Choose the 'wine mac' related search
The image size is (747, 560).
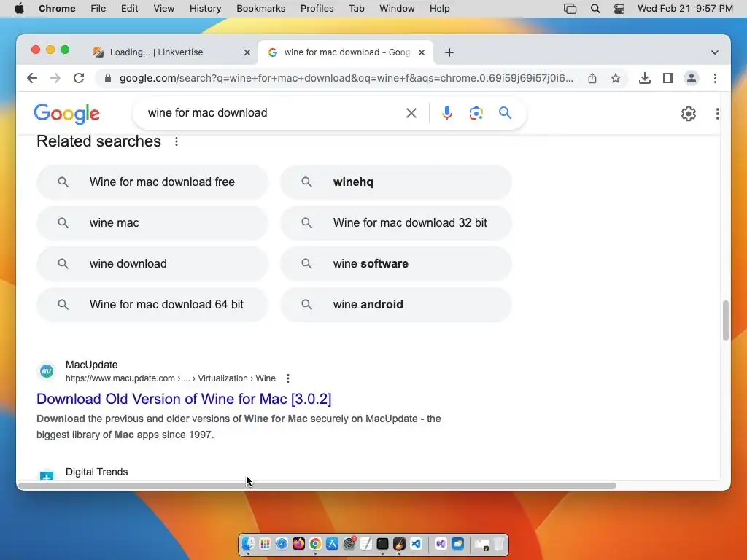tap(152, 223)
